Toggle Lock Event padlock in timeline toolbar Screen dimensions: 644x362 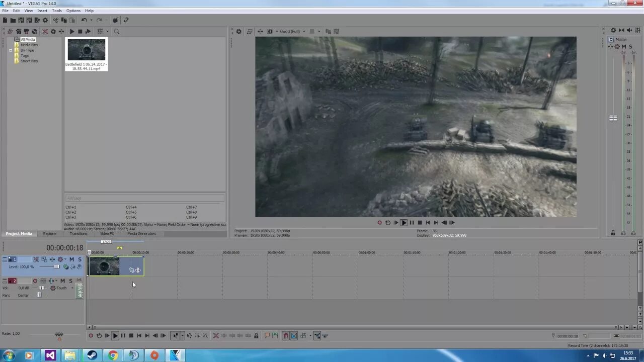[256, 335]
